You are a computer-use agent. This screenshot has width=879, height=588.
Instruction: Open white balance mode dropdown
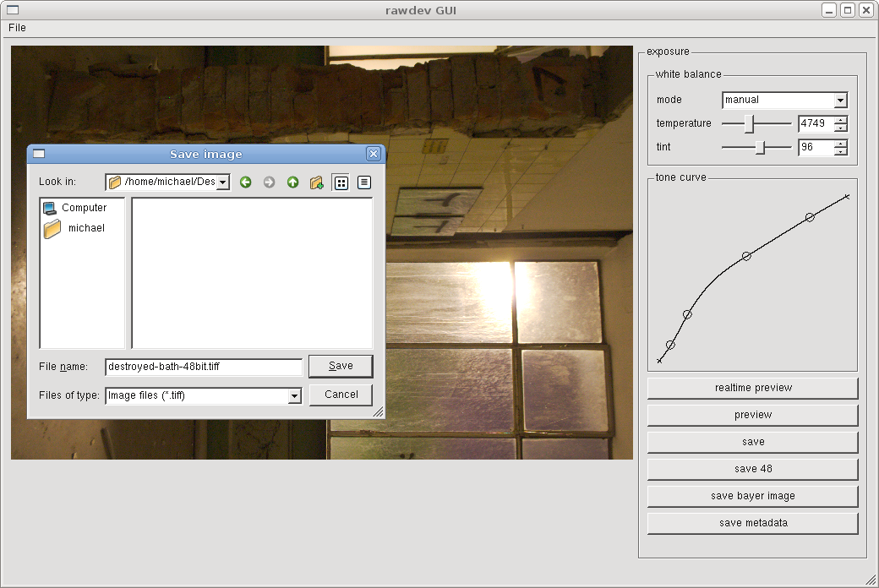pos(840,101)
